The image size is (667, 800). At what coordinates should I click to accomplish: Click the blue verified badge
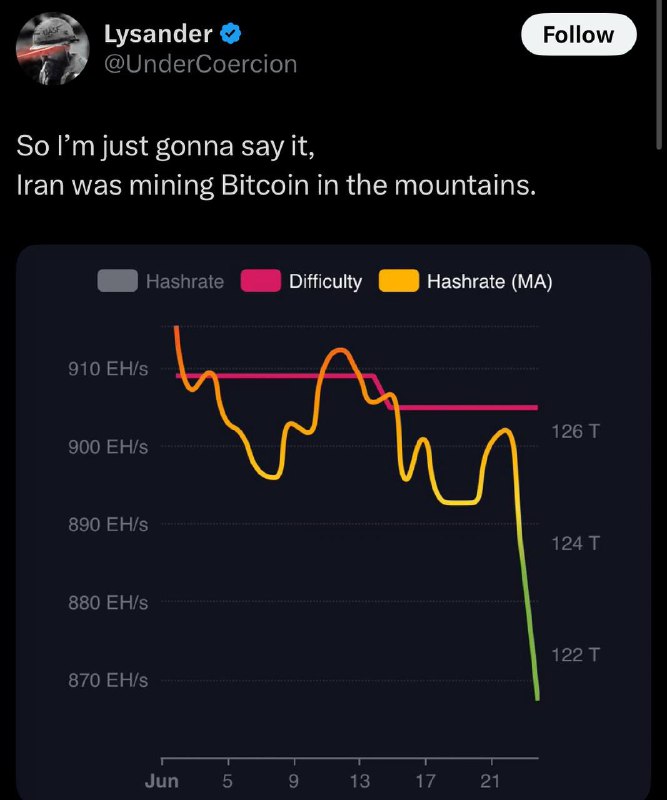tap(230, 34)
